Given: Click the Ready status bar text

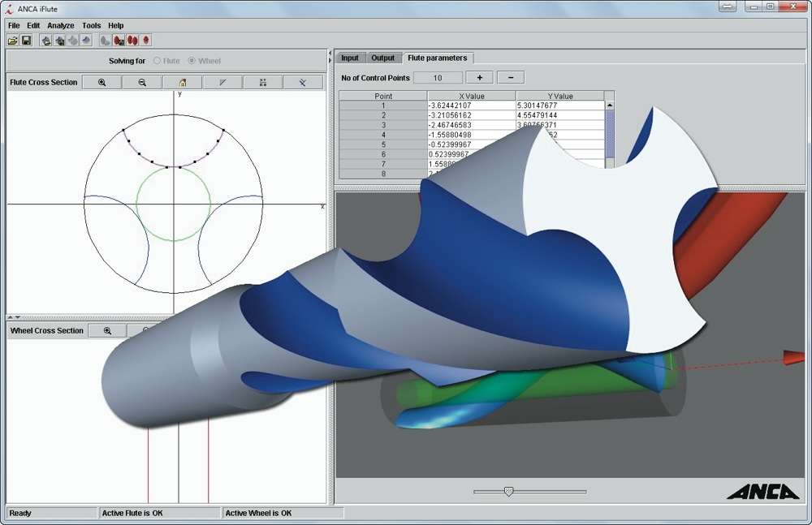Looking at the screenshot, I should (x=20, y=513).
